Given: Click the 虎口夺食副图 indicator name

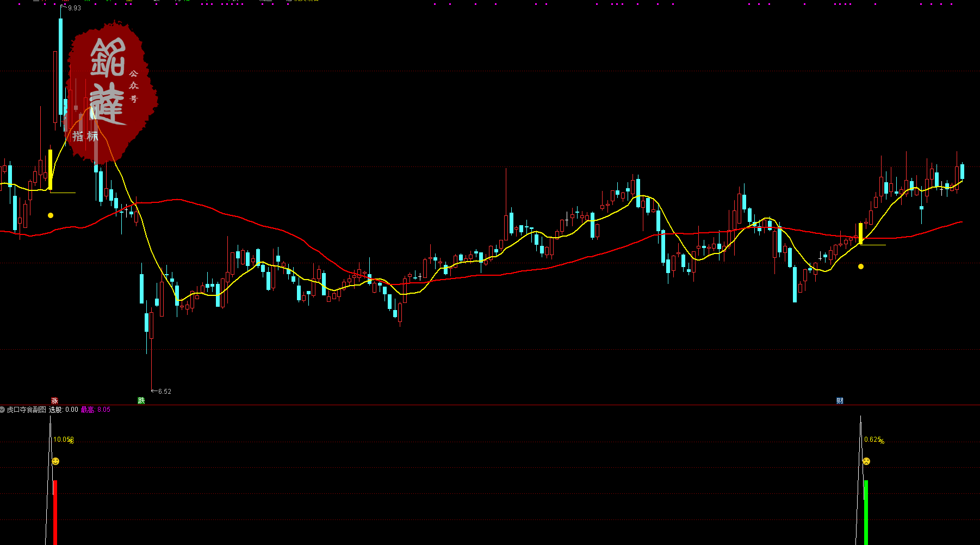Looking at the screenshot, I should [x=26, y=410].
